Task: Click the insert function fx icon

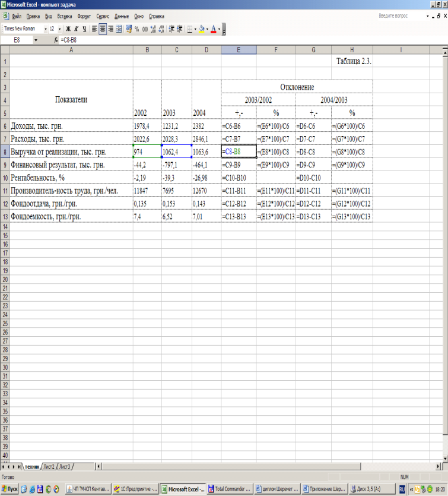Action: pos(56,40)
